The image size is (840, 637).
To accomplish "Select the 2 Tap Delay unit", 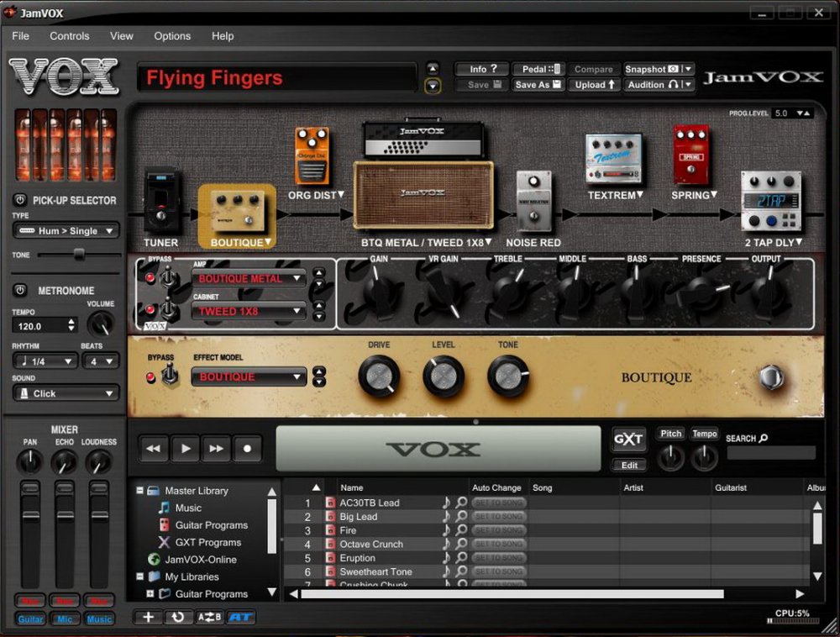I will (771, 202).
